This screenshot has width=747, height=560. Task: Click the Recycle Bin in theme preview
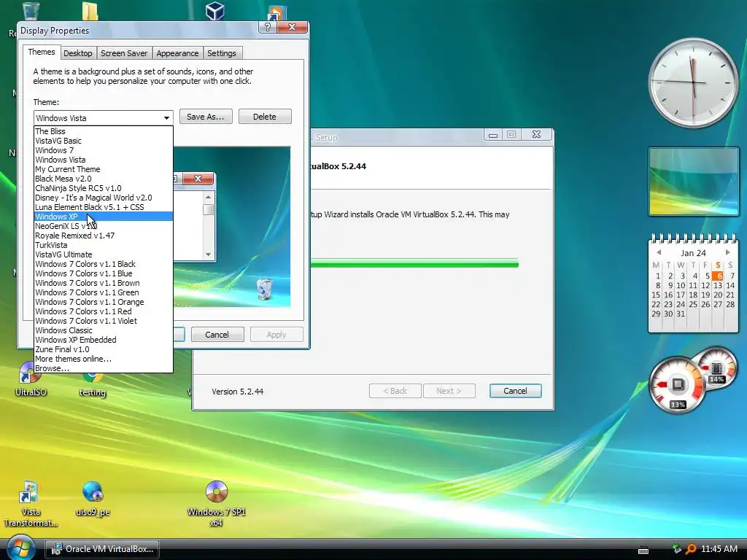[x=264, y=289]
